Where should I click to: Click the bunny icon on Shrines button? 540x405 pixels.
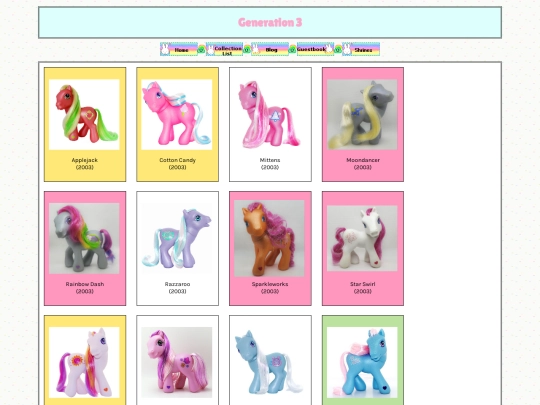347,49
